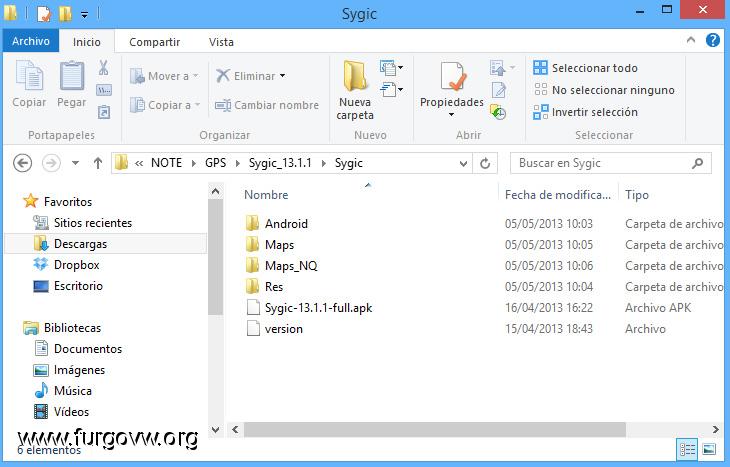Switch to the Inicio ribbon tab
The height and width of the screenshot is (467, 730).
click(87, 42)
